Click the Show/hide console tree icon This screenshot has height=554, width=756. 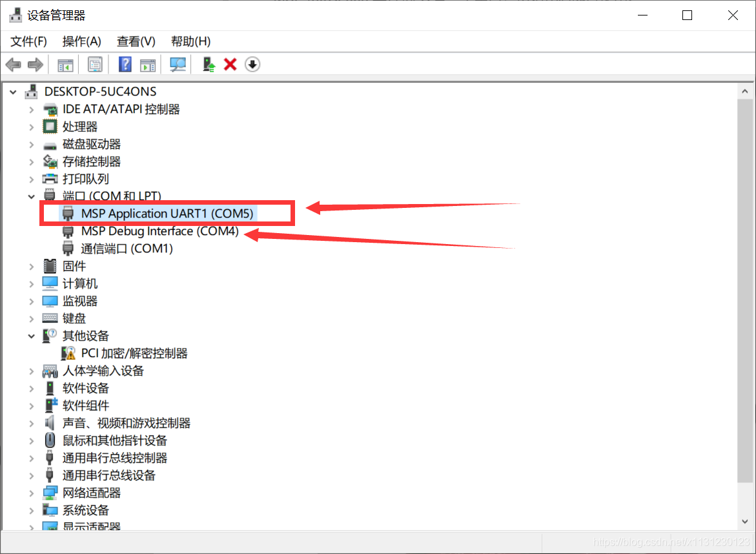65,64
